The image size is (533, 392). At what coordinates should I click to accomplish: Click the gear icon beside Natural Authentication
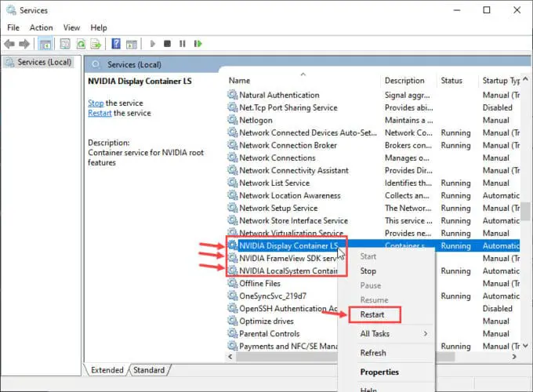(x=233, y=95)
